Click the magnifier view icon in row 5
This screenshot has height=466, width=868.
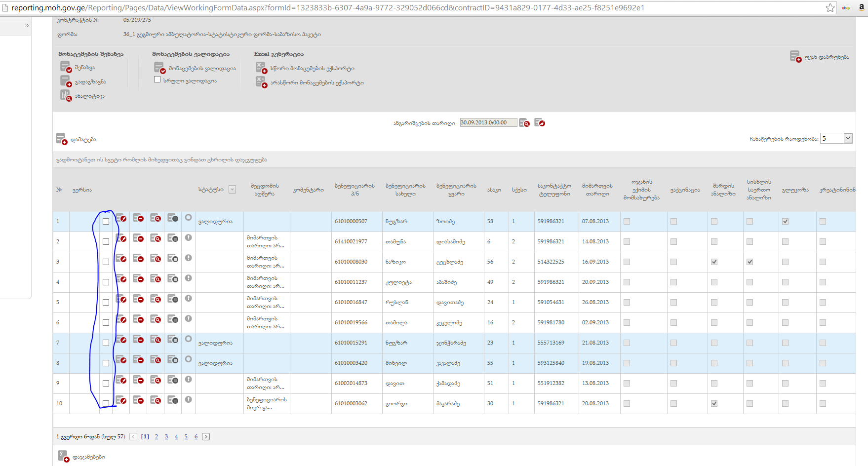coord(156,299)
